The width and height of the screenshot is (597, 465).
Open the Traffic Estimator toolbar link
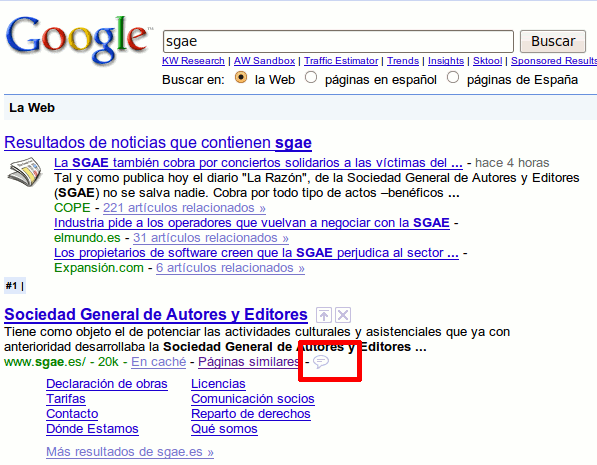pyautogui.click(x=341, y=61)
